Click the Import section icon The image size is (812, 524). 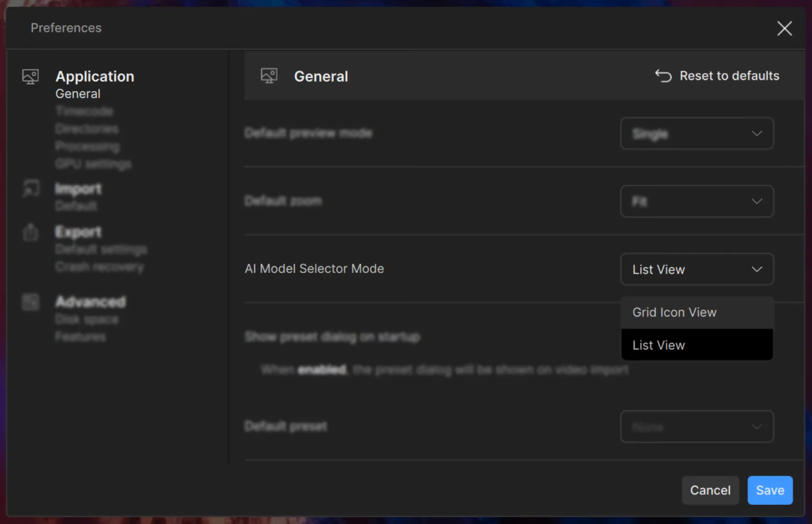(31, 188)
